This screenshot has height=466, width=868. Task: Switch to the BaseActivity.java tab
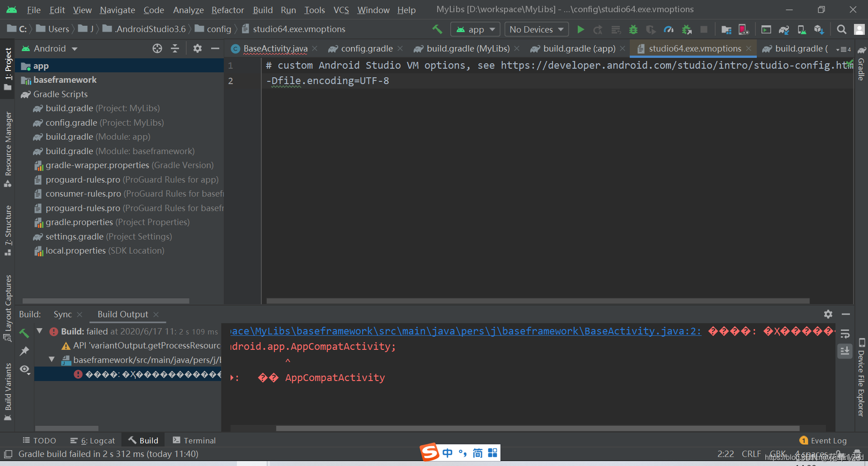[x=275, y=48]
